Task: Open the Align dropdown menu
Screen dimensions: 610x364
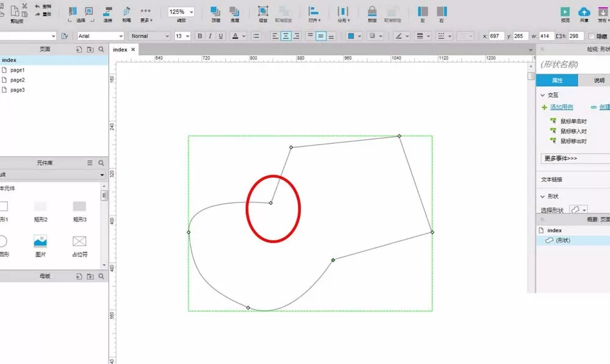Action: (x=314, y=14)
